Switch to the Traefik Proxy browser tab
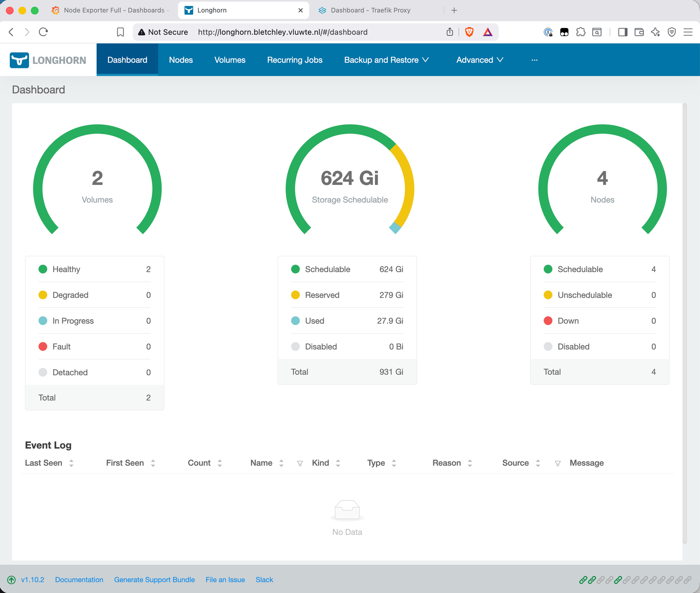 (x=370, y=10)
